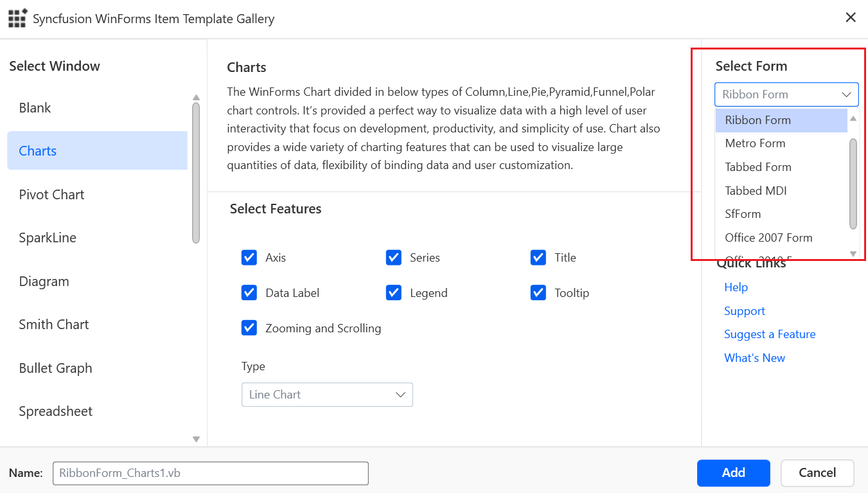Choose Spreadsheet from the Select Window list

[56, 411]
